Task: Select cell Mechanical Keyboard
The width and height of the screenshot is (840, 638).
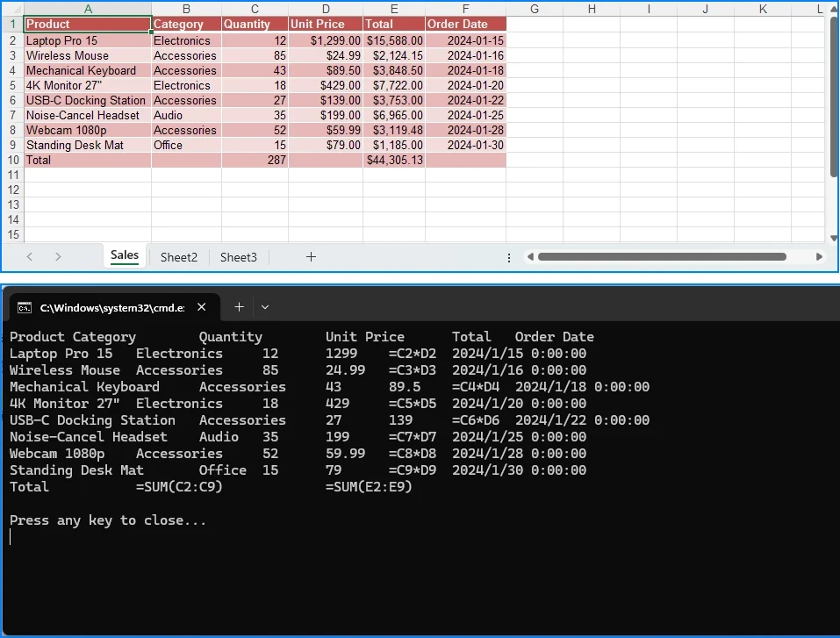Action: click(88, 71)
